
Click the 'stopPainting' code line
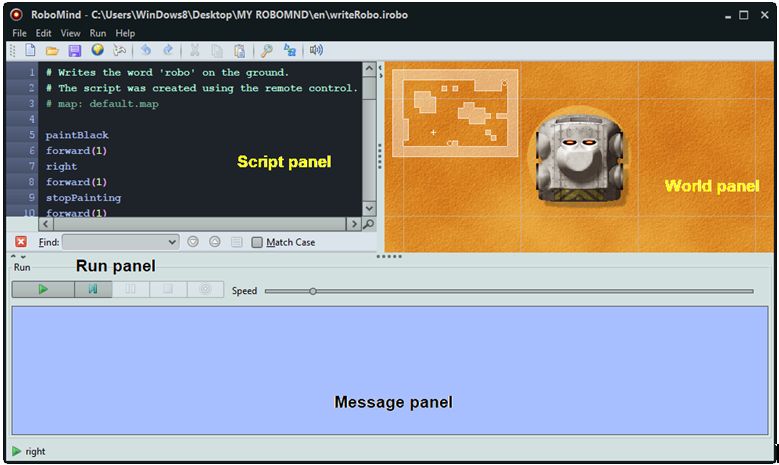point(83,198)
